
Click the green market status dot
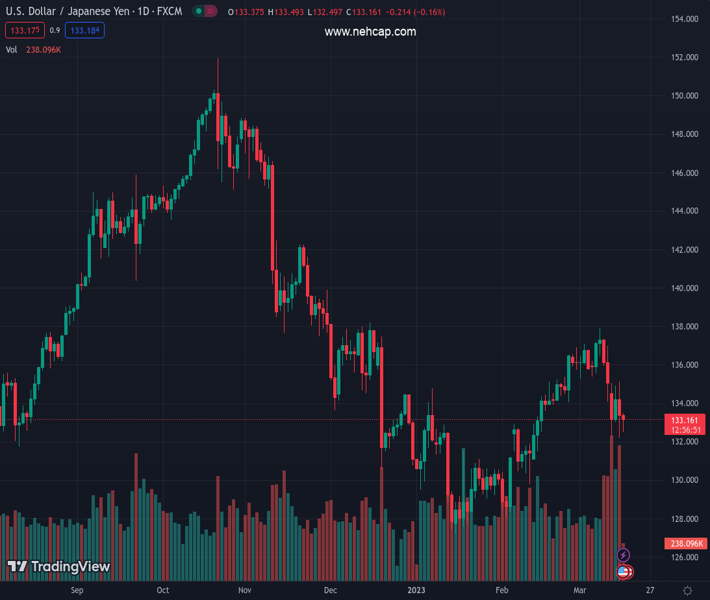197,12
